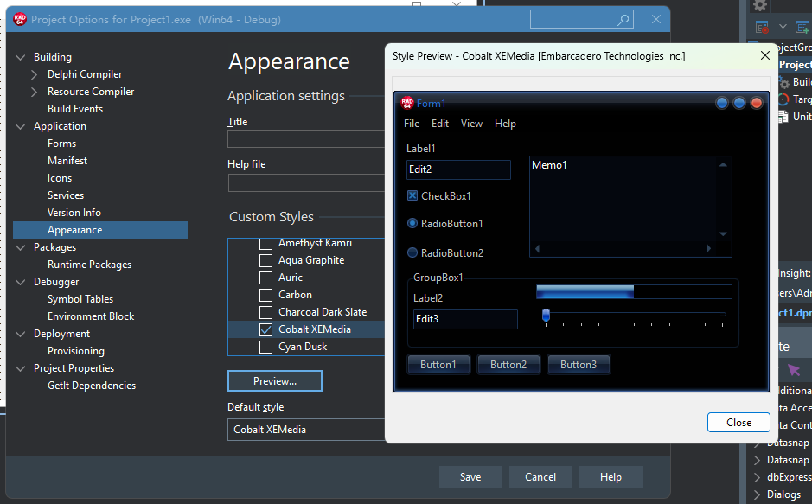Click the Title input field
The image size is (812, 504).
click(x=306, y=139)
